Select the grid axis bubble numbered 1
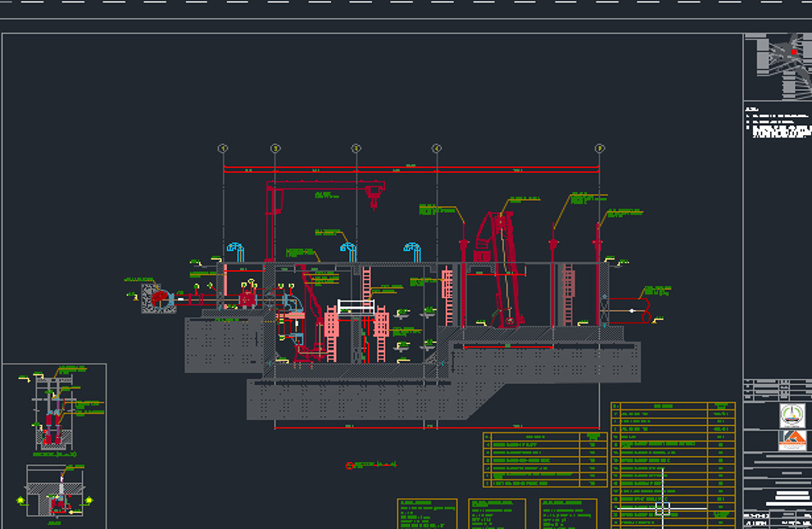The image size is (812, 529). [x=222, y=148]
